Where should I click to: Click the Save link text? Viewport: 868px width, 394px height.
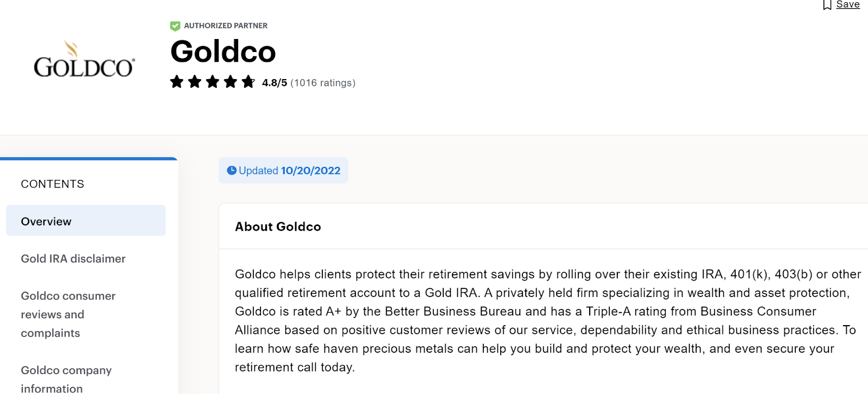coord(848,4)
